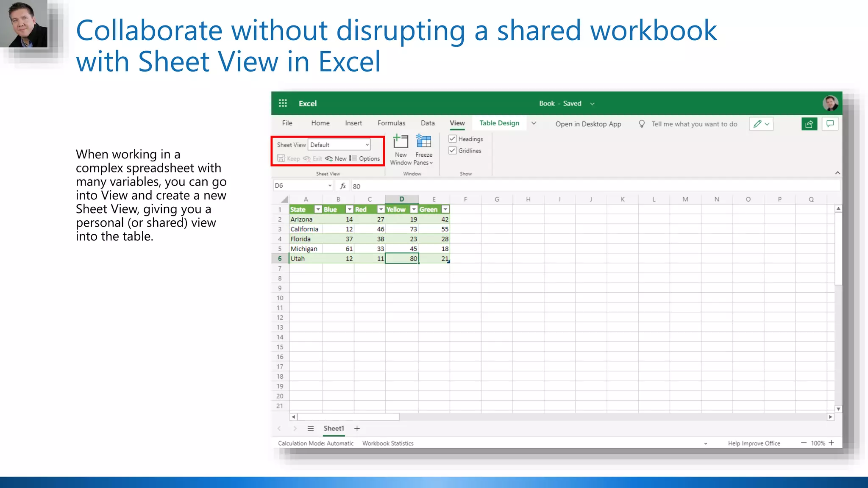Click scroll up arrow on vertical scrollbar

(838, 208)
